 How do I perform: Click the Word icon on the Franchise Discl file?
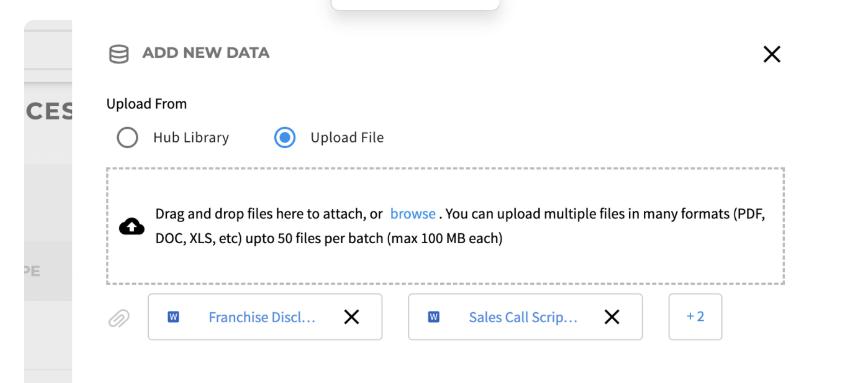click(x=174, y=317)
